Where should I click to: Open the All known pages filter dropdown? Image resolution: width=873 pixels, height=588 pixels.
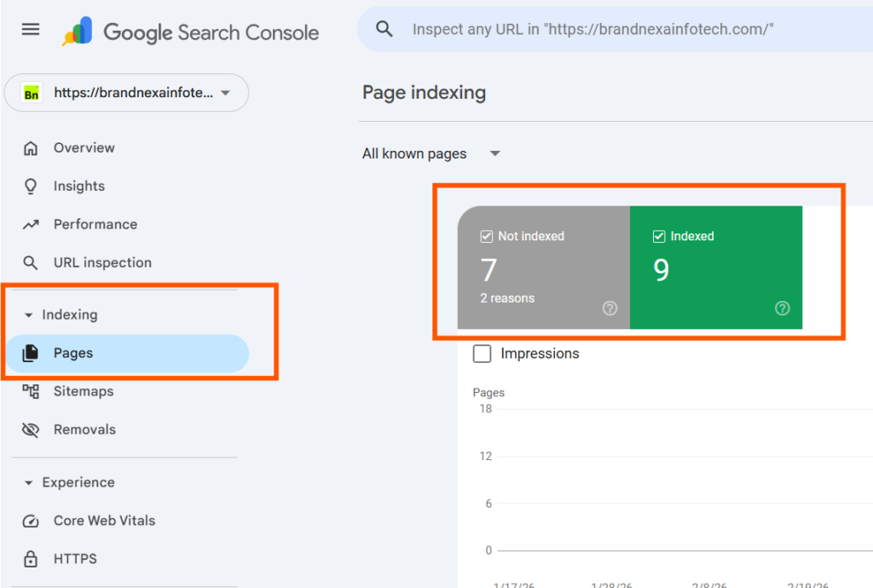pyautogui.click(x=494, y=153)
